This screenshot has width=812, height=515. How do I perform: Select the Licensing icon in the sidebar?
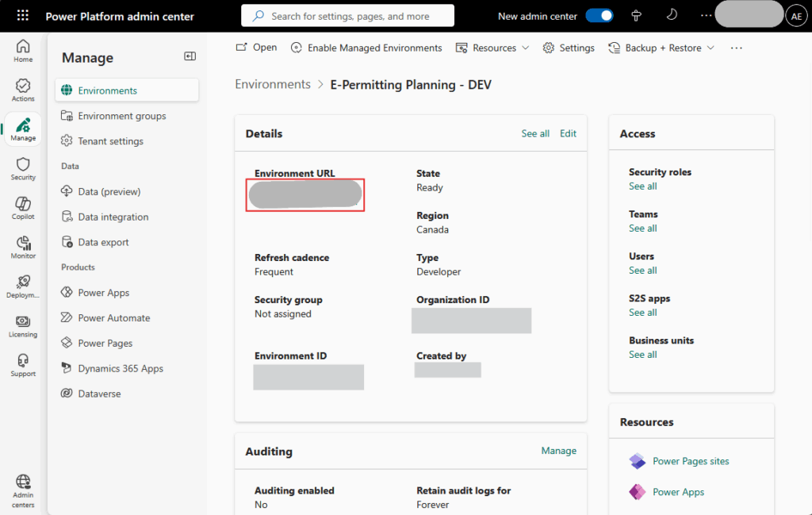point(22,325)
